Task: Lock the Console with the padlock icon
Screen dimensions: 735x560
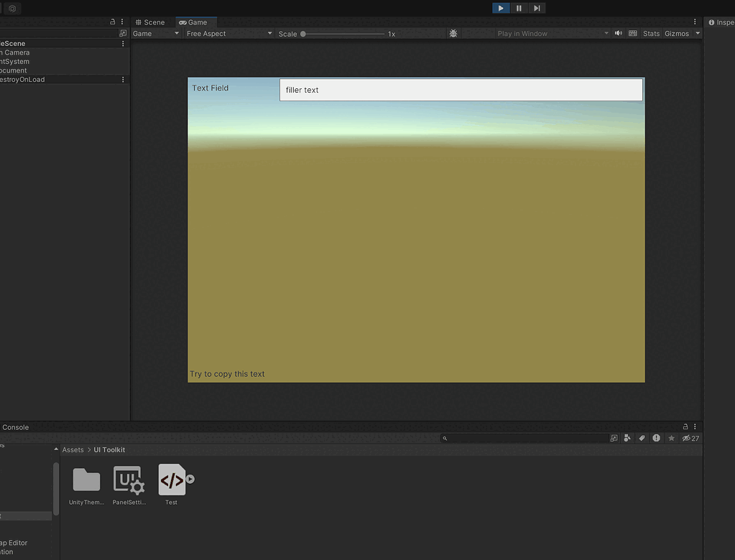Action: pyautogui.click(x=685, y=426)
